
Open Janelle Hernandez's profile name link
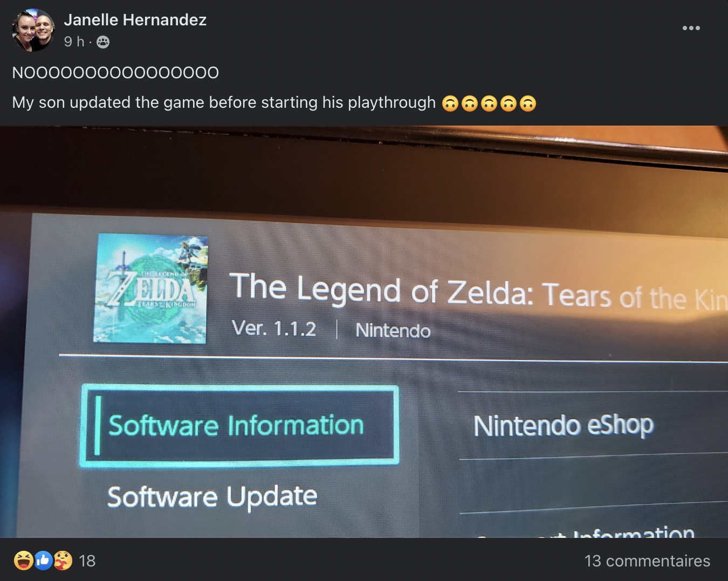pyautogui.click(x=135, y=20)
